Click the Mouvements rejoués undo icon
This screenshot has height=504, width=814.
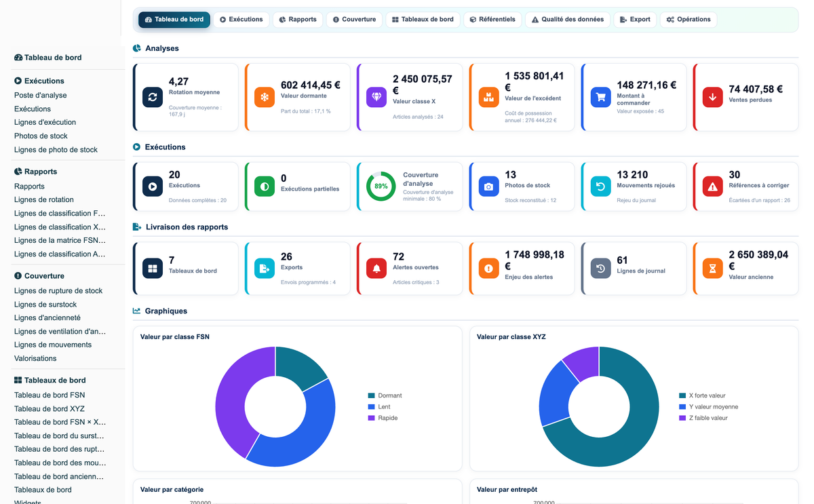click(600, 187)
